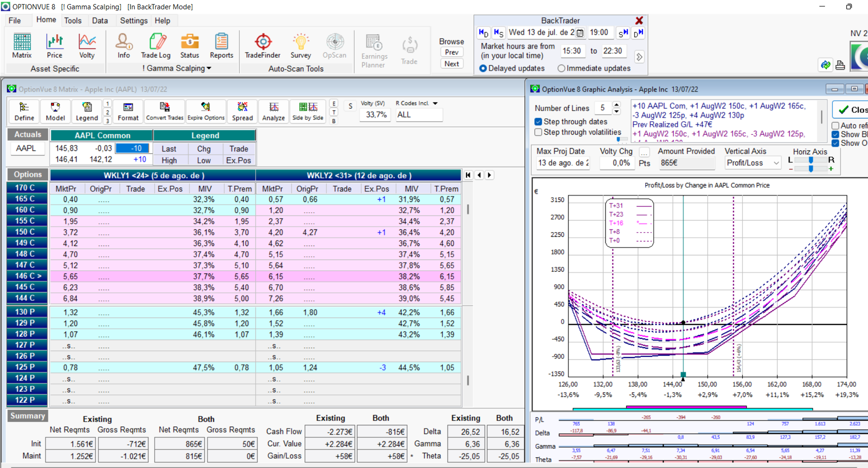Increase the Number of Lines stepper

617,105
